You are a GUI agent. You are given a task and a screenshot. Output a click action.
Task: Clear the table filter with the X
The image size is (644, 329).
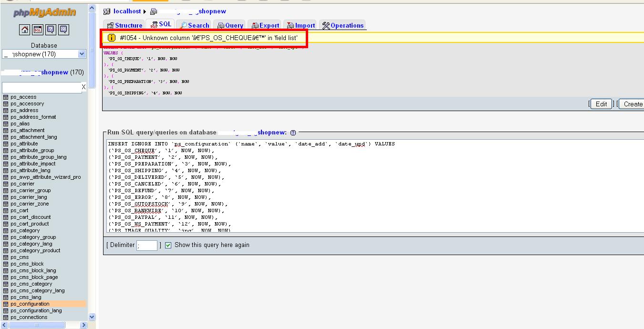83,87
